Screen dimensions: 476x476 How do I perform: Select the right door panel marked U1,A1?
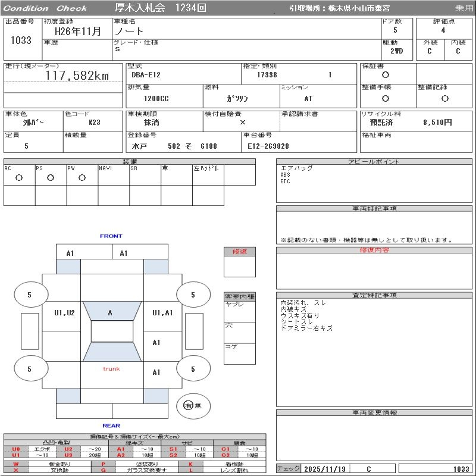pyautogui.click(x=162, y=313)
